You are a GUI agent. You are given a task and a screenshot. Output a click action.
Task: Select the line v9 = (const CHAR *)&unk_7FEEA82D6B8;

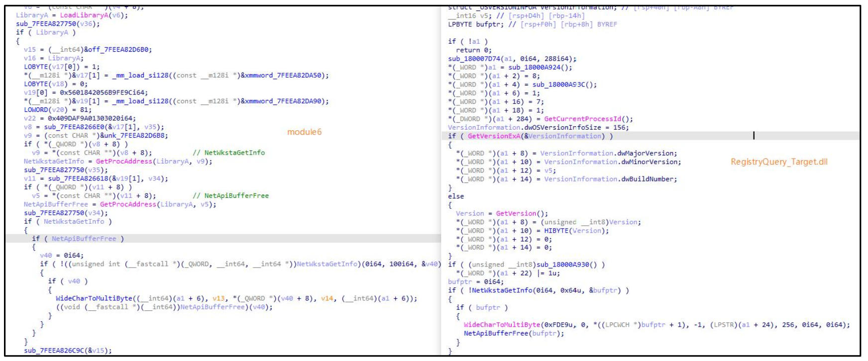pyautogui.click(x=96, y=135)
